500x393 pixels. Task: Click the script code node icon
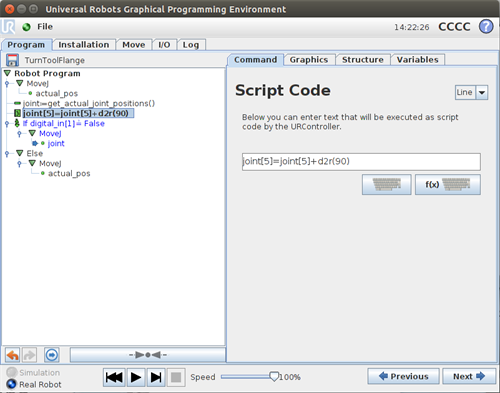click(17, 113)
